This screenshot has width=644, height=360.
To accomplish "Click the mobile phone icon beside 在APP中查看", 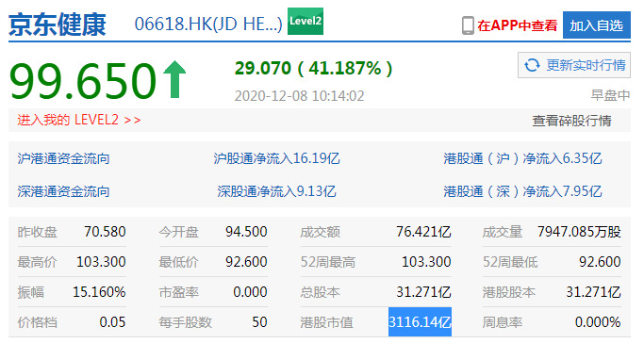I will coord(468,25).
